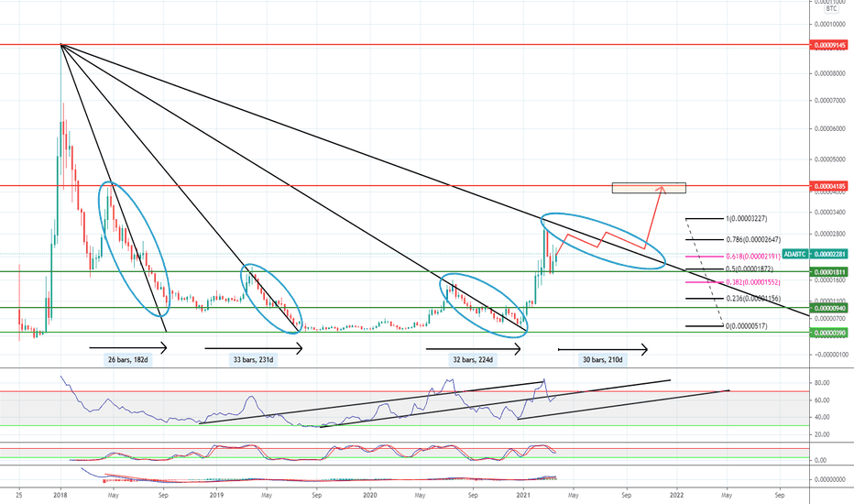Viewport: 854px width, 504px height.
Task: Click the 2022 date on time axis
Action: [x=676, y=495]
